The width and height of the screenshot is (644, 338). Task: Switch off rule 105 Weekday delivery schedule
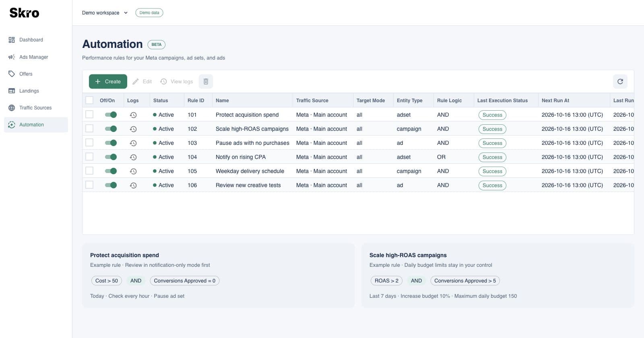click(x=111, y=171)
